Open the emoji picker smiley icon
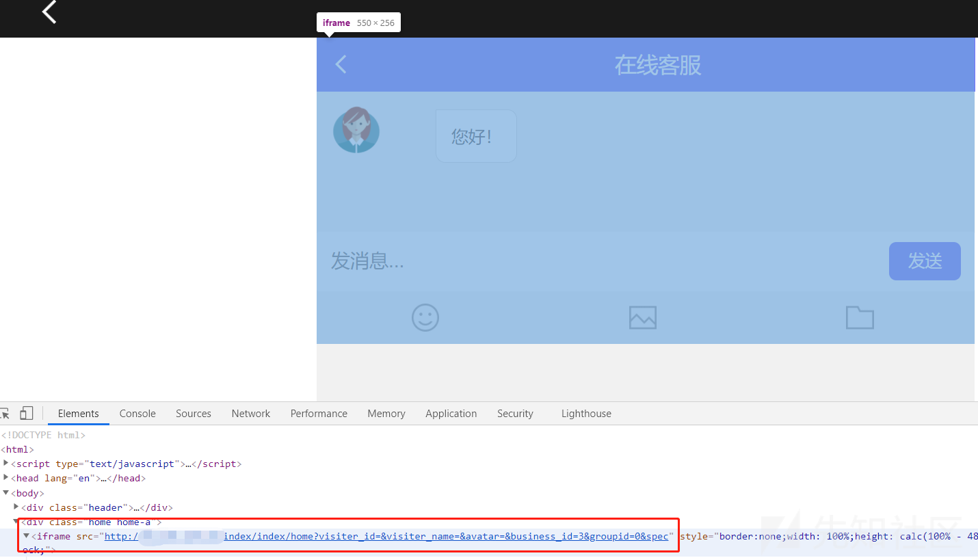This screenshot has height=560, width=978. pyautogui.click(x=425, y=317)
